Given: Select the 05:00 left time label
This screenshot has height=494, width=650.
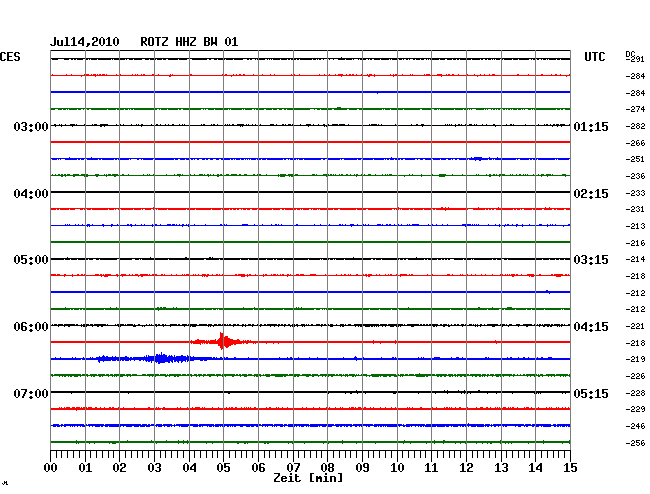Looking at the screenshot, I should pos(31,260).
